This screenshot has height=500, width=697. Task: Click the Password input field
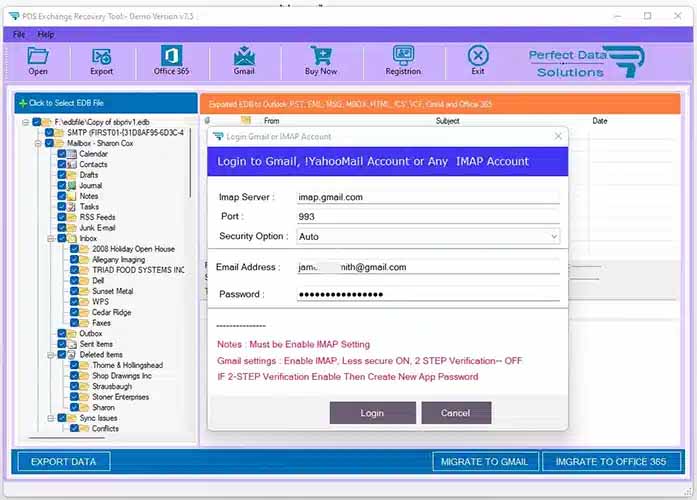[x=428, y=294]
